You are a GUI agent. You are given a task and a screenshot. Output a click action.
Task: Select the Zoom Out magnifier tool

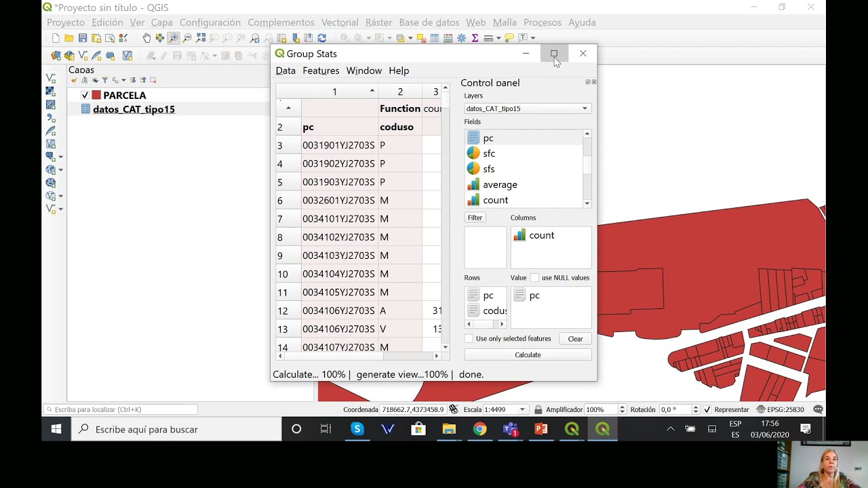187,38
